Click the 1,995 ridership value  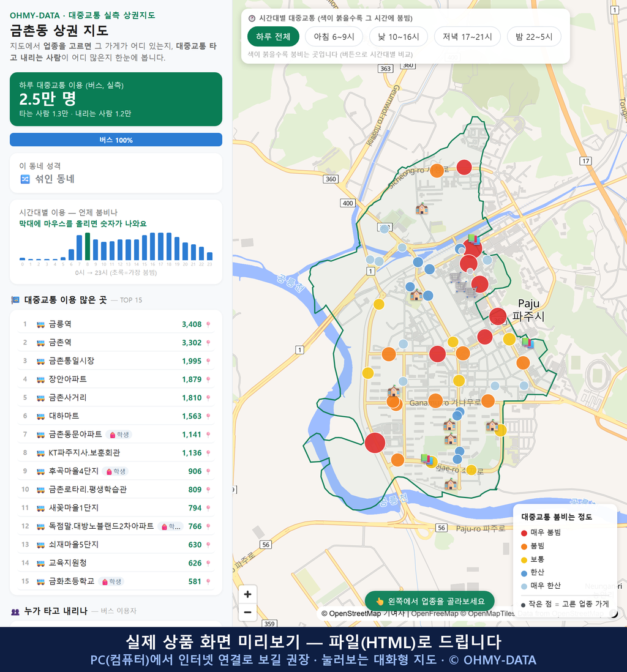pos(192,361)
